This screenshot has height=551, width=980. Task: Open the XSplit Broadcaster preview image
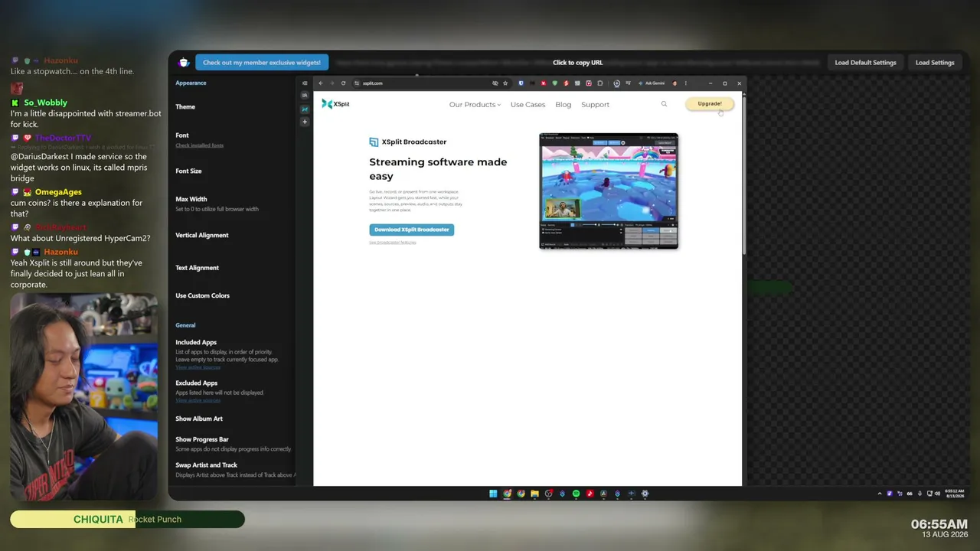point(609,191)
